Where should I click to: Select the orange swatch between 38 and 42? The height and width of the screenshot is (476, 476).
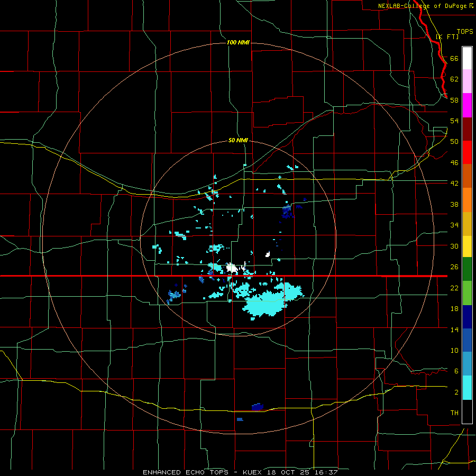[467, 200]
